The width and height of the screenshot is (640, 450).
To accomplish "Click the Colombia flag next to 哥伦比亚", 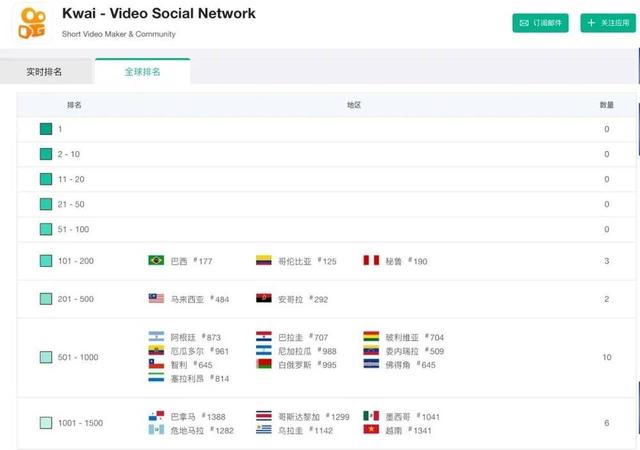I will pos(264,261).
